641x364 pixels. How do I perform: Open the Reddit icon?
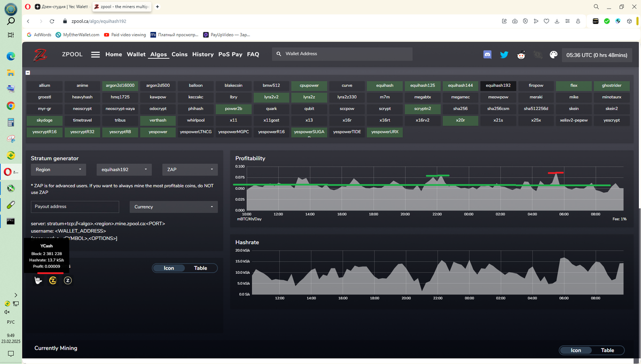[521, 54]
